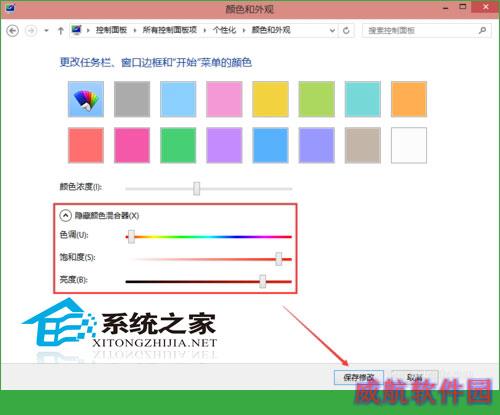Pick the yellow color swatch
The width and height of the screenshot is (500, 415).
(x=270, y=99)
